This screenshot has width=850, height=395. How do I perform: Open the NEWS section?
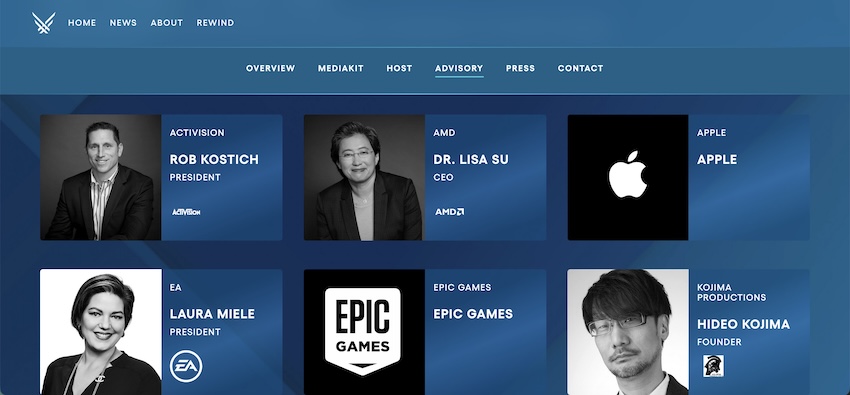pos(123,23)
